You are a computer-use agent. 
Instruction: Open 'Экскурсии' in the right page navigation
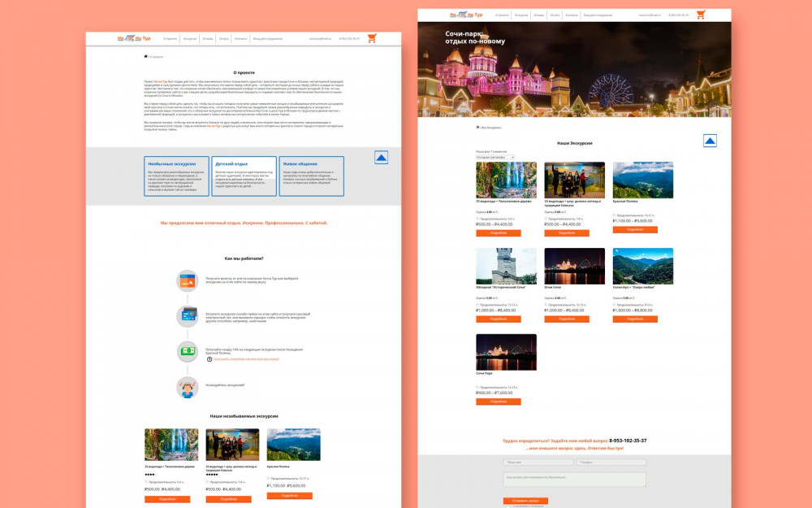click(x=521, y=15)
